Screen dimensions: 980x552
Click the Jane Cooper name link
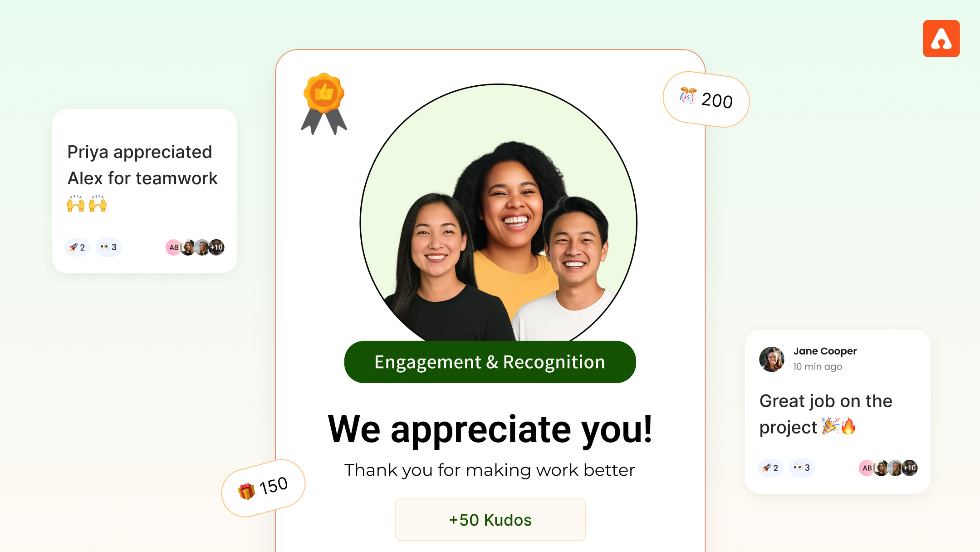point(825,351)
